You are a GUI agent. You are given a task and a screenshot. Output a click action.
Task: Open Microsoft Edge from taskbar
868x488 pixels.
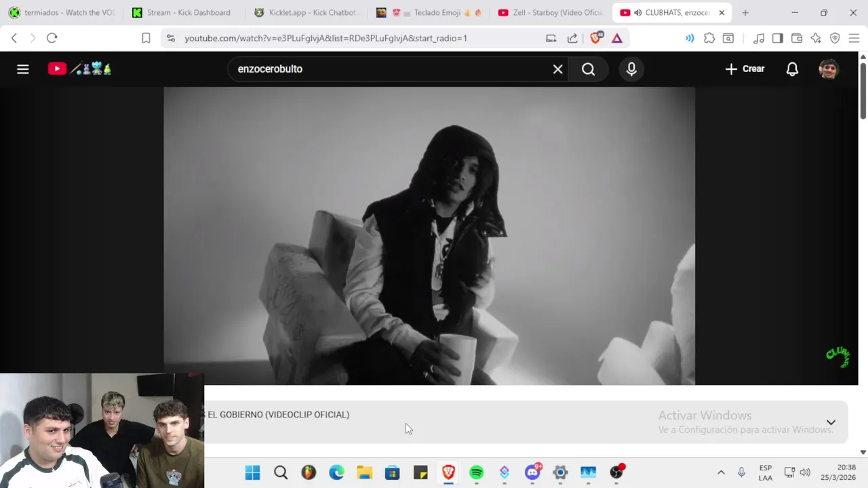[x=336, y=472]
